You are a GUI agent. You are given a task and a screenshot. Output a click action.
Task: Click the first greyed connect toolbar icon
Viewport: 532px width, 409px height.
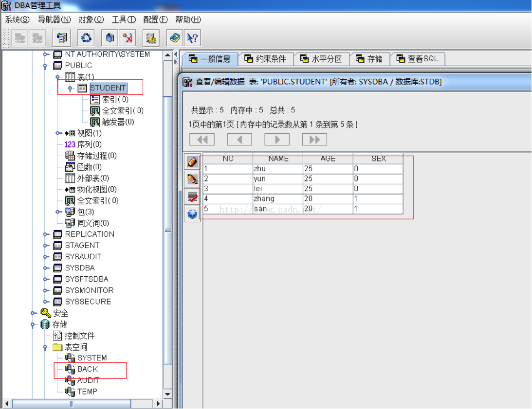[x=20, y=37]
